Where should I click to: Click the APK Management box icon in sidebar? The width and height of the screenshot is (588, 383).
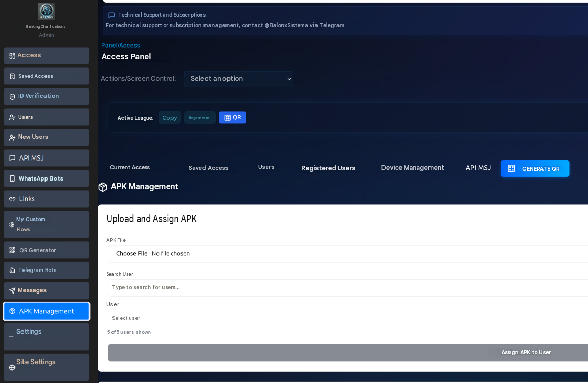click(x=12, y=311)
